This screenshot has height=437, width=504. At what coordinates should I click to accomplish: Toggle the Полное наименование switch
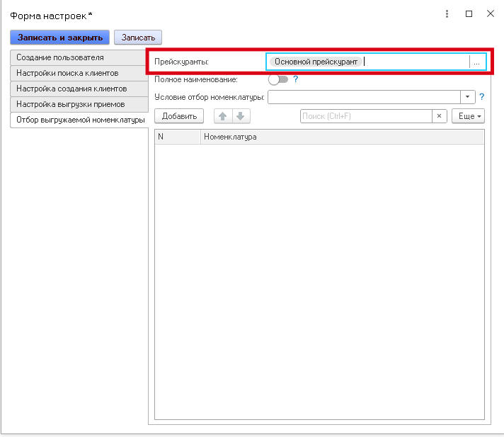tap(277, 79)
